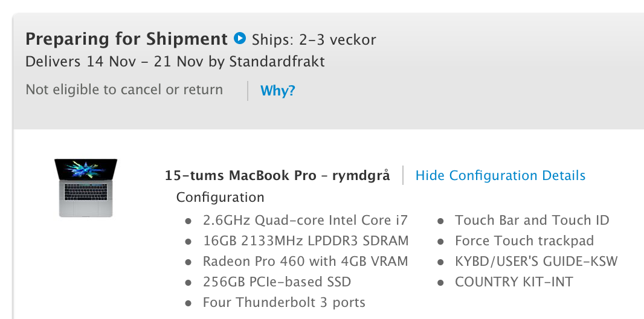Click the Preparing for Shipment heading

tap(126, 39)
